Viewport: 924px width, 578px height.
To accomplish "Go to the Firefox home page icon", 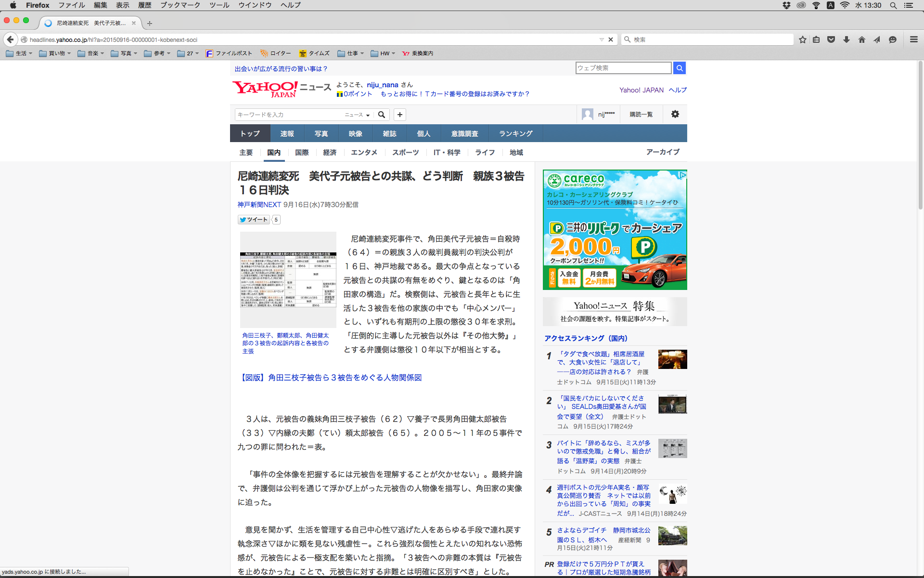I will pyautogui.click(x=861, y=39).
